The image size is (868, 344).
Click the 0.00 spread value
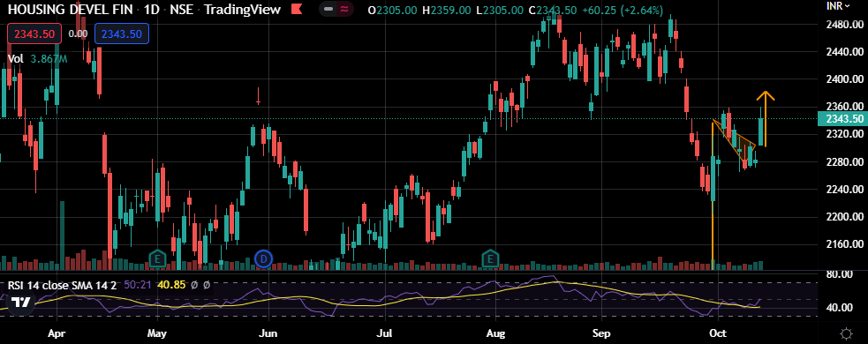[78, 34]
